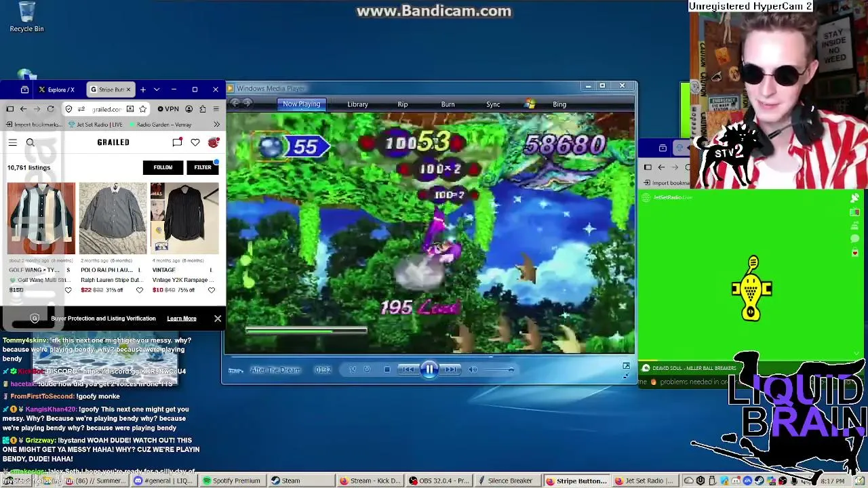Toggle shuffle in Windows Media Player

pyautogui.click(x=353, y=369)
